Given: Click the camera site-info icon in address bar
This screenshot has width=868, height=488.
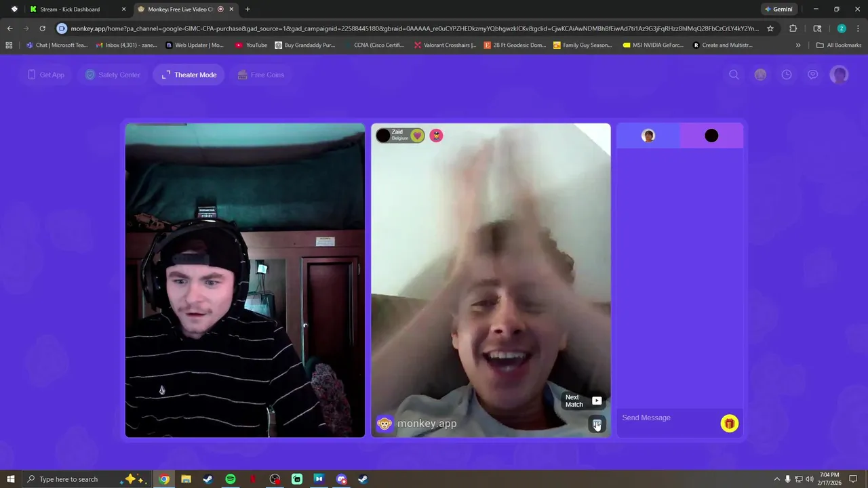Looking at the screenshot, I should [62, 28].
